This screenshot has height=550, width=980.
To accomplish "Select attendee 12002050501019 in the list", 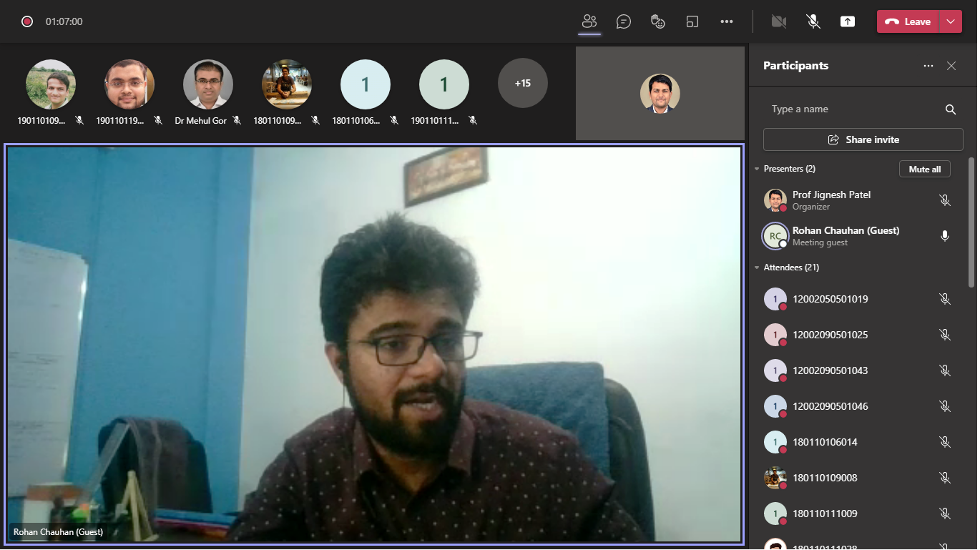I will (830, 299).
